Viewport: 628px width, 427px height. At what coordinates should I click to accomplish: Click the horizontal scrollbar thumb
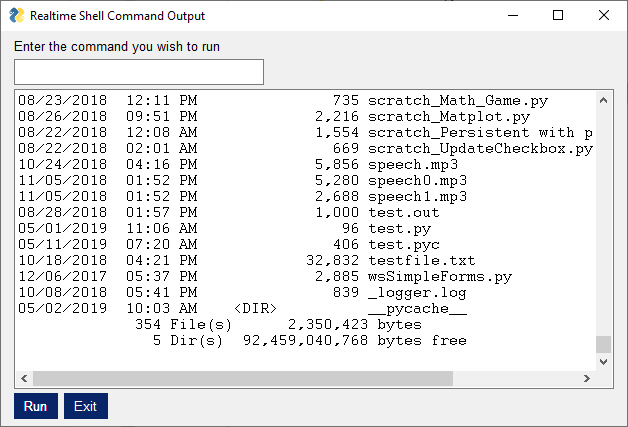click(243, 378)
